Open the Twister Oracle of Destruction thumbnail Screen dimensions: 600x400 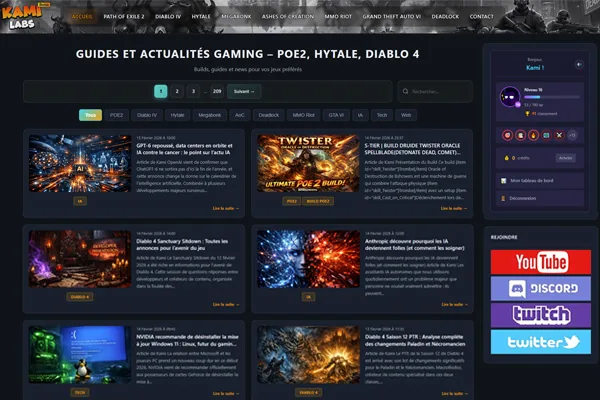pos(308,163)
